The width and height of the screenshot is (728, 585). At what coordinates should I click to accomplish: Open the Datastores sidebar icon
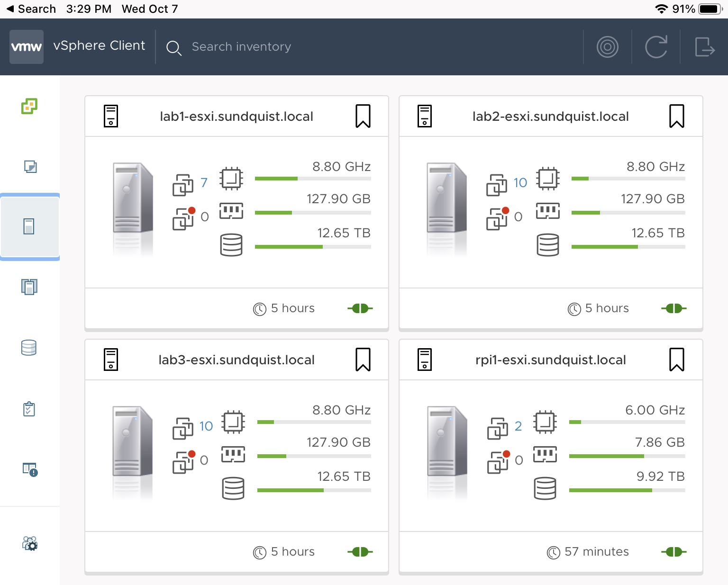point(30,348)
